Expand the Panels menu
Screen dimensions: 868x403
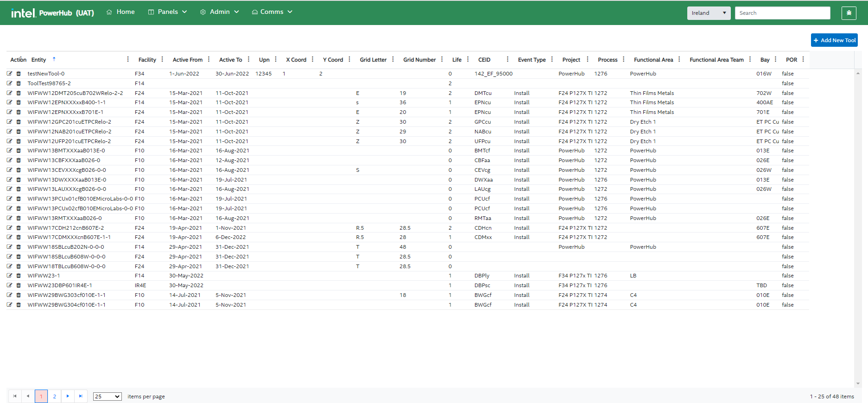click(x=167, y=12)
